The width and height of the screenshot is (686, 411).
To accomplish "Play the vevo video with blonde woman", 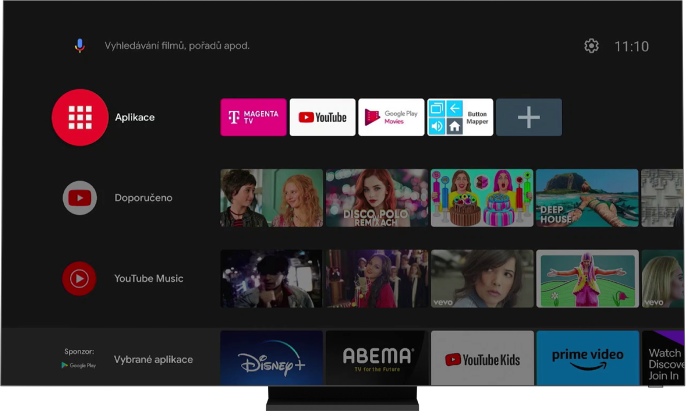I will pos(662,278).
